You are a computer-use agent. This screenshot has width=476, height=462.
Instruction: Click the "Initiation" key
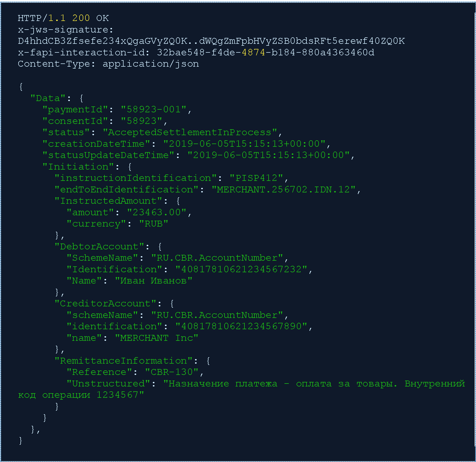(78, 167)
